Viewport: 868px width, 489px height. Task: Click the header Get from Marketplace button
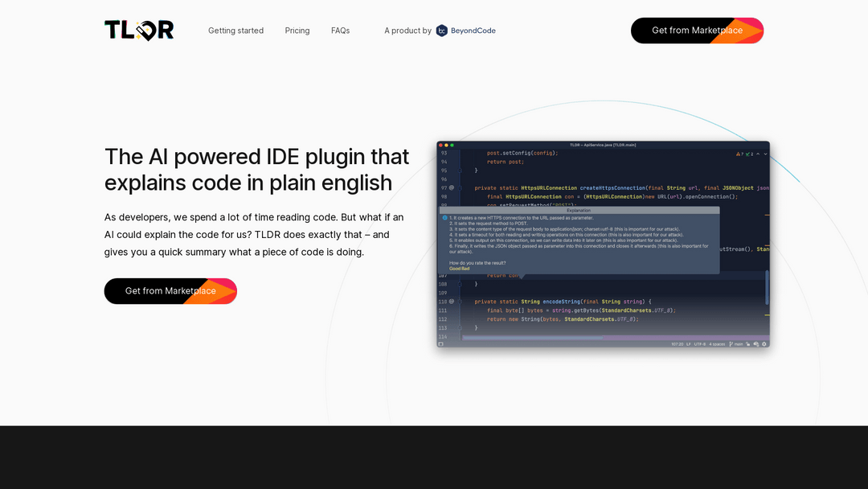coord(697,31)
